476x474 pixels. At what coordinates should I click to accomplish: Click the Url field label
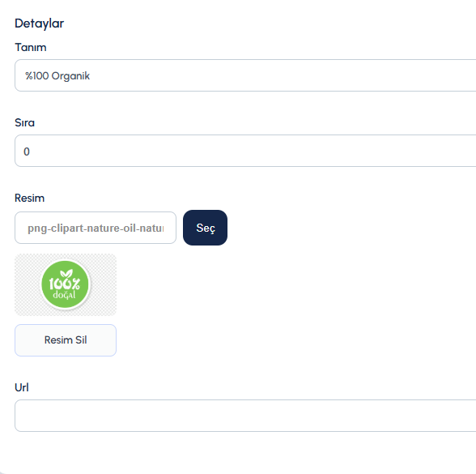coord(22,387)
